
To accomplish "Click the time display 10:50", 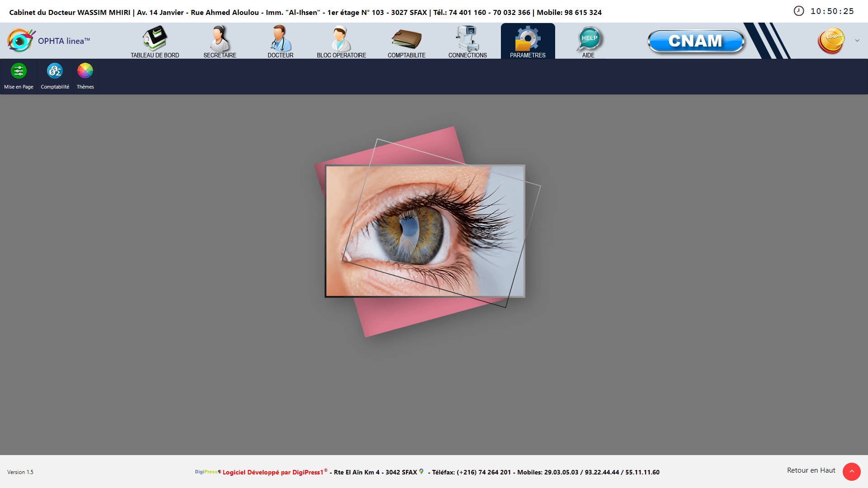I will 832,11.
